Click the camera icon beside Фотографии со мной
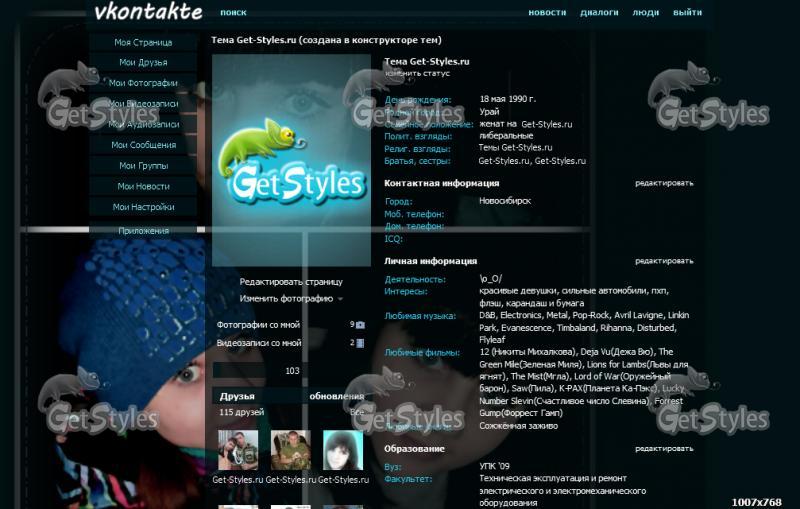The image size is (800, 509). coord(360,325)
